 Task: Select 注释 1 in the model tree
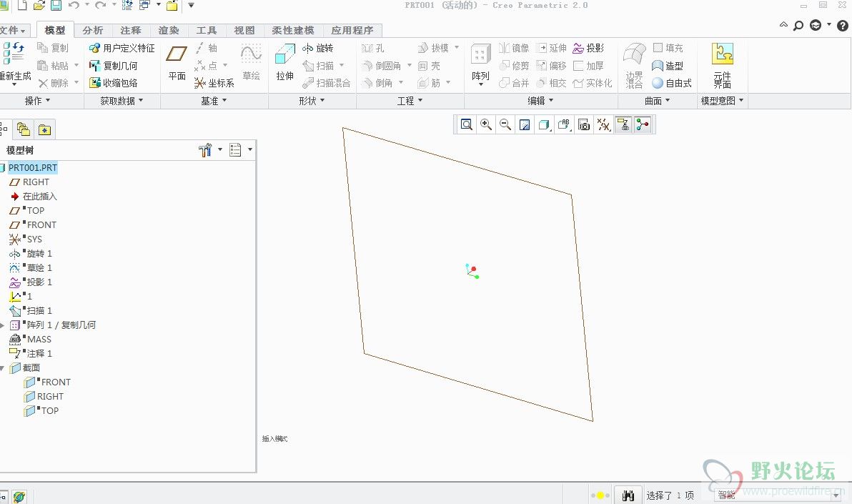39,353
